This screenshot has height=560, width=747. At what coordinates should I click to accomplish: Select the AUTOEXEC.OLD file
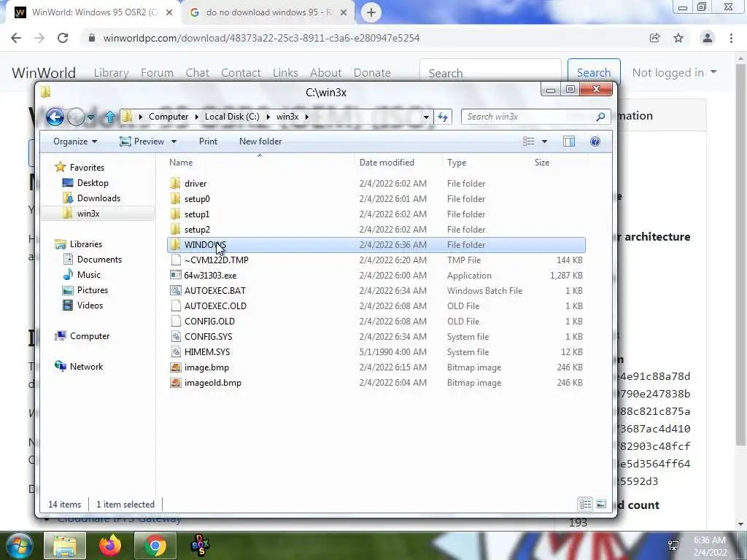click(x=215, y=306)
